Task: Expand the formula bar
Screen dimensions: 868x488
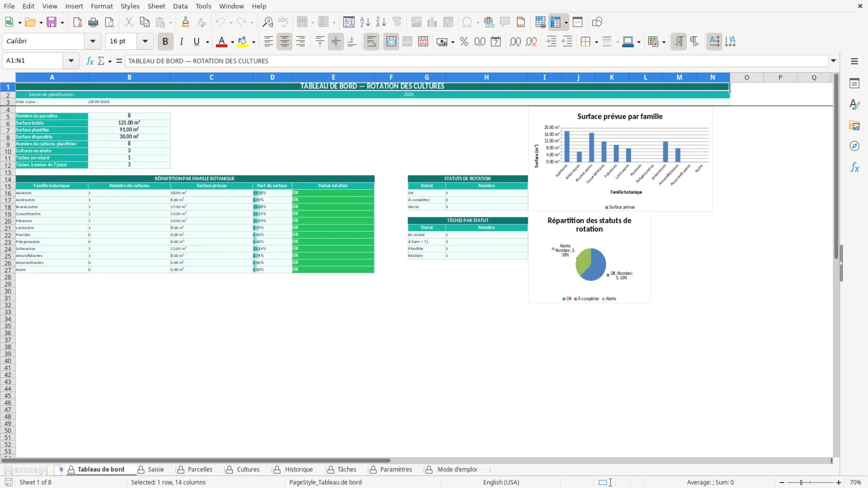Action: 833,61
